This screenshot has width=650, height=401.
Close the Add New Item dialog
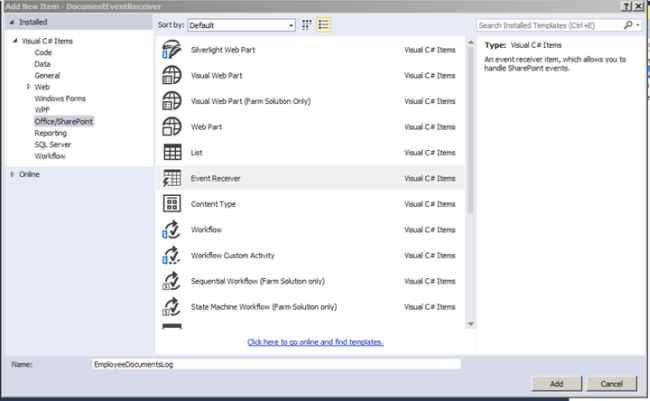(x=639, y=6)
